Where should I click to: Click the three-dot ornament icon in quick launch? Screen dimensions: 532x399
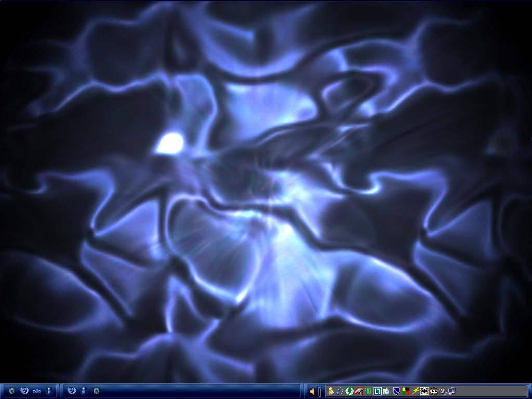pos(37,391)
